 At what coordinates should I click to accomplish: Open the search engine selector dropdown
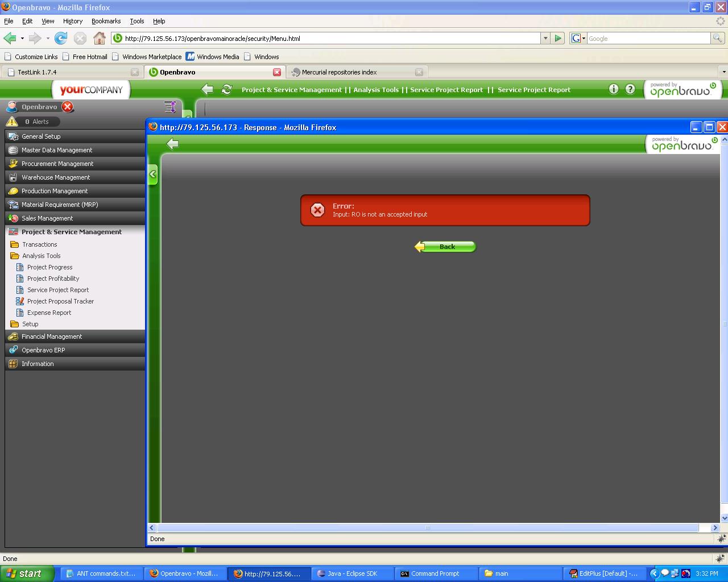[x=578, y=38]
